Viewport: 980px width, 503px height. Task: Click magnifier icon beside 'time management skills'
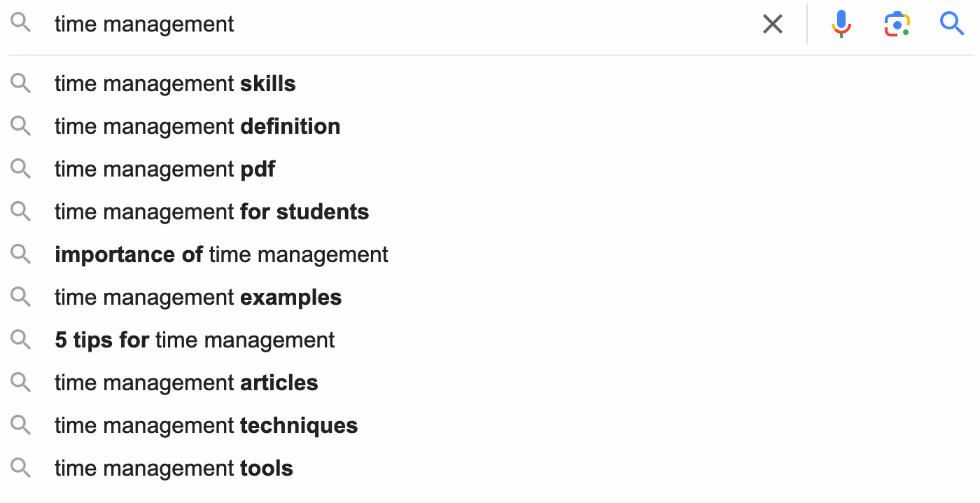(x=21, y=84)
